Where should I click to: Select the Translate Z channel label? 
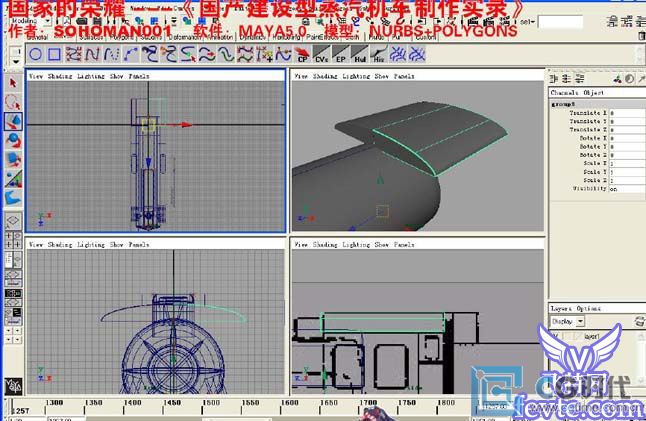(x=588, y=130)
